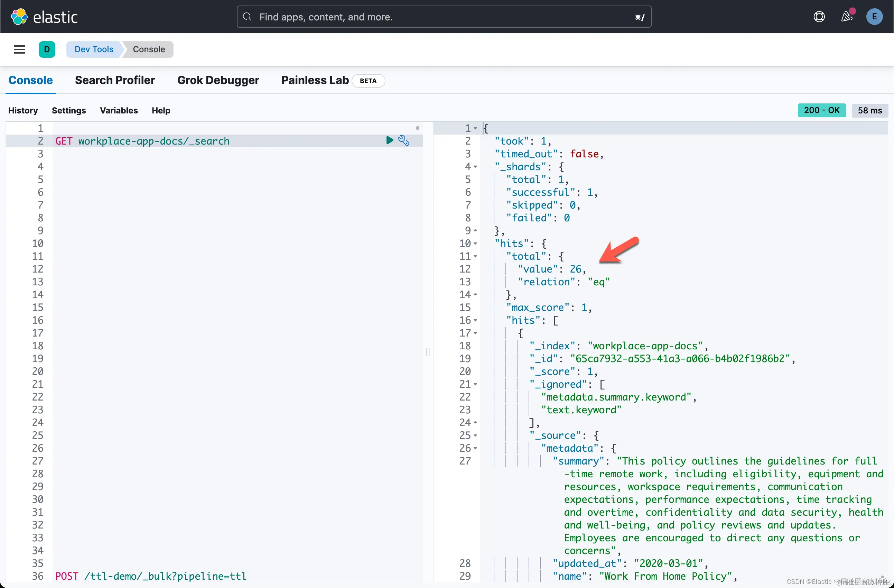This screenshot has width=894, height=588.
Task: Open the help lifebuoy icon
Action: click(819, 17)
